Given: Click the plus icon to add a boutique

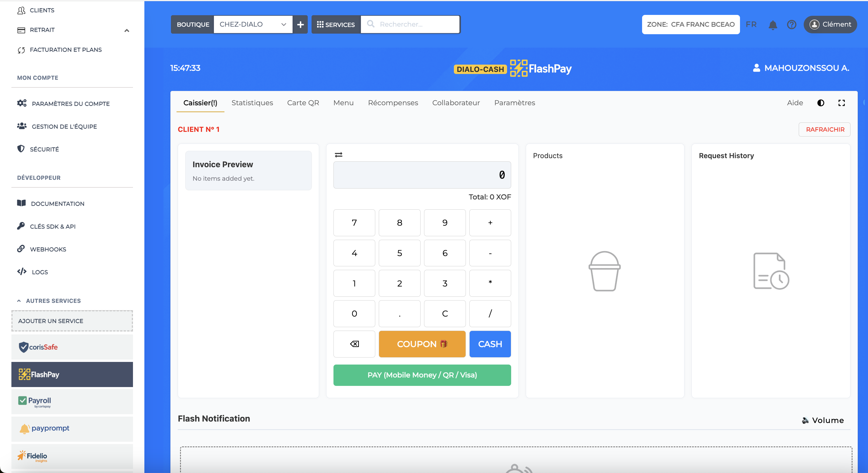Looking at the screenshot, I should (x=300, y=24).
